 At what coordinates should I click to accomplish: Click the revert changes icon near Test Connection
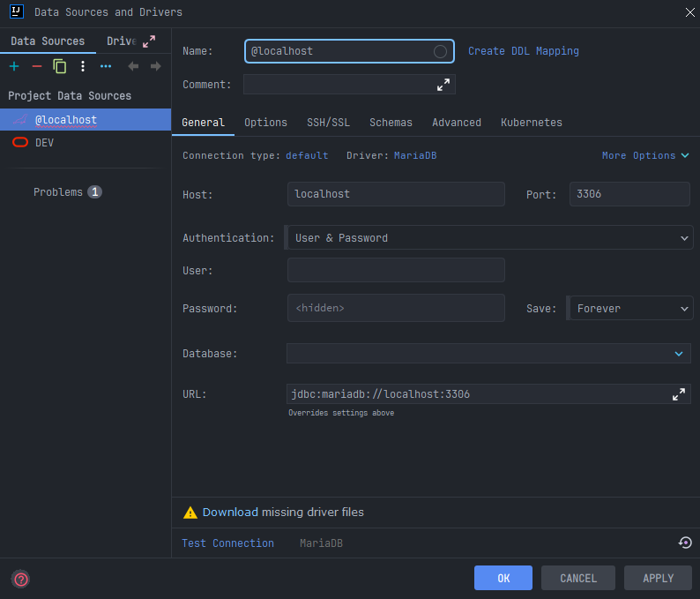click(x=685, y=543)
